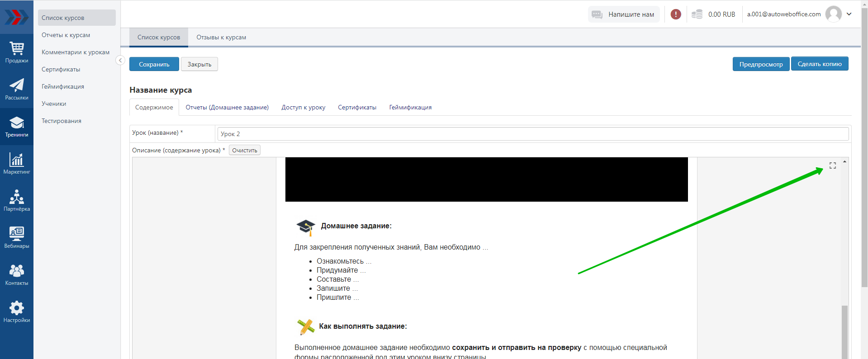Switch to Отзывы к курсам tab
868x359 pixels.
point(221,38)
